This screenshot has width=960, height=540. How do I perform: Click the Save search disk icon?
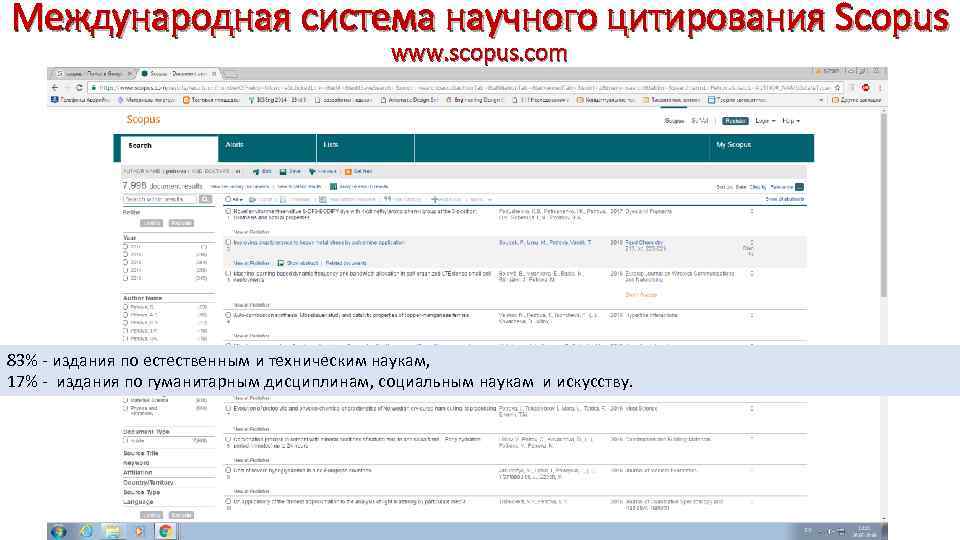(283, 171)
